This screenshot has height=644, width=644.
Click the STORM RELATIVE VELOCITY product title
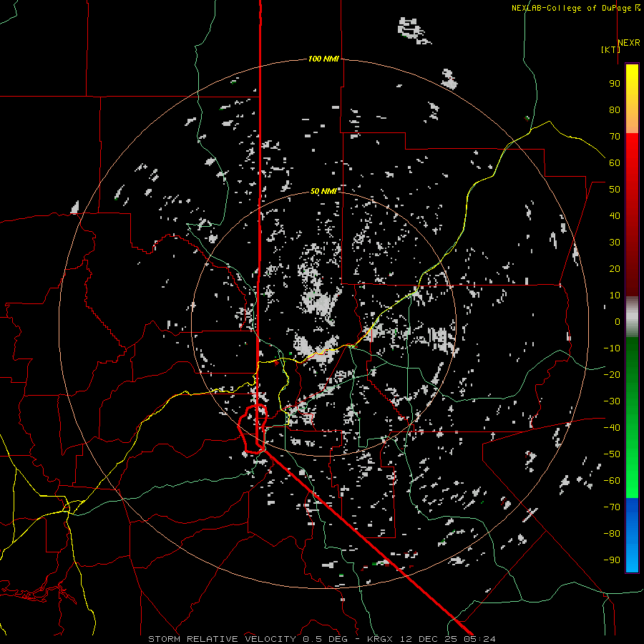224,639
